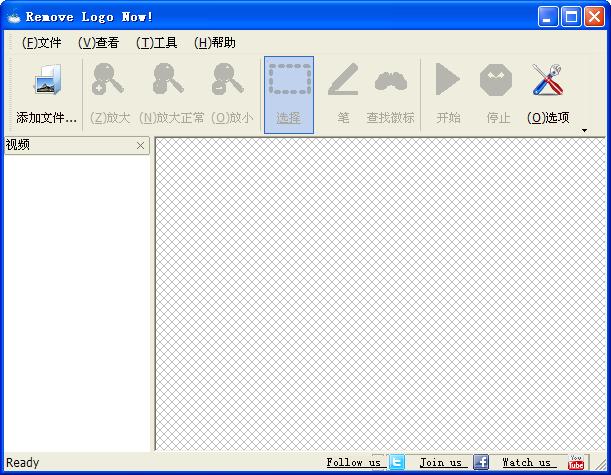The height and width of the screenshot is (475, 611).
Task: Click the window resize grip
Action: point(600,464)
